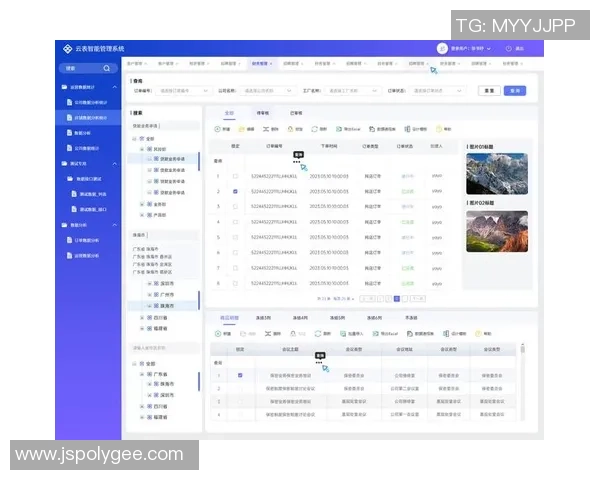Tick checkbox for row 8 in orders table

pyautogui.click(x=235, y=284)
